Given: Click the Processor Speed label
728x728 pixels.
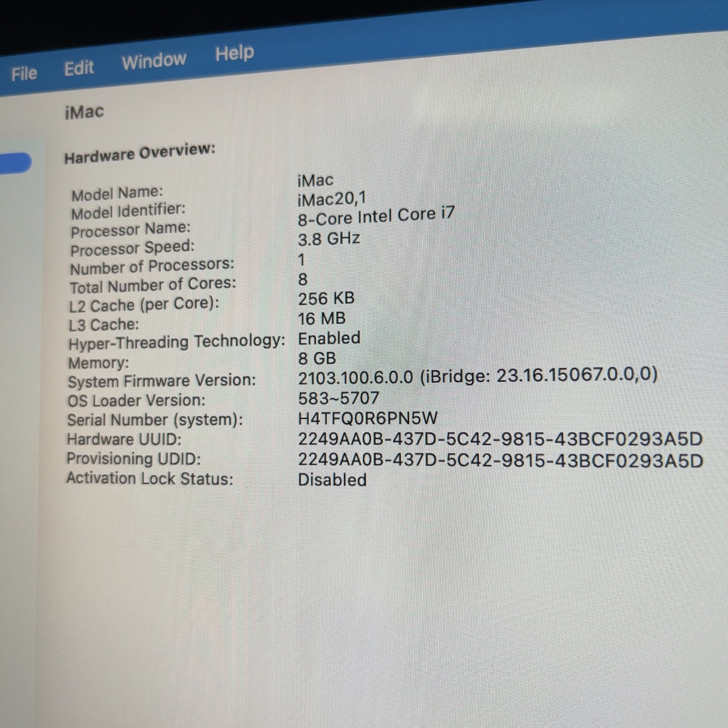Looking at the screenshot, I should pyautogui.click(x=132, y=248).
